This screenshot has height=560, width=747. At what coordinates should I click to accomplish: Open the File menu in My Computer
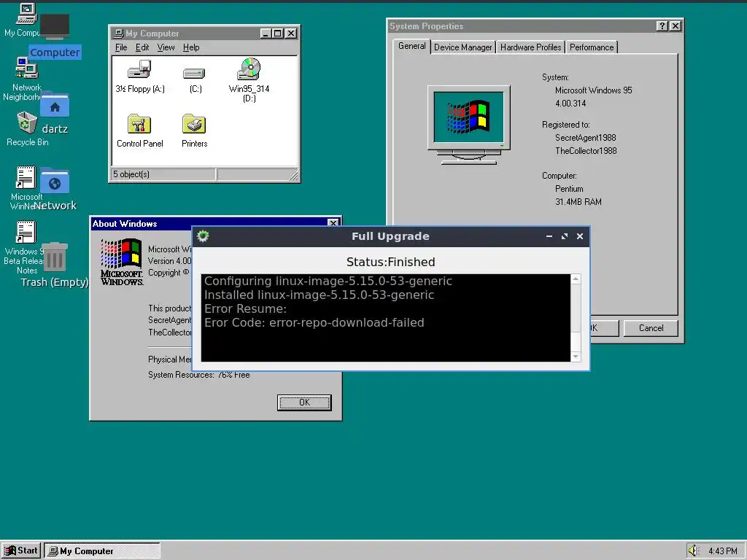[x=121, y=47]
